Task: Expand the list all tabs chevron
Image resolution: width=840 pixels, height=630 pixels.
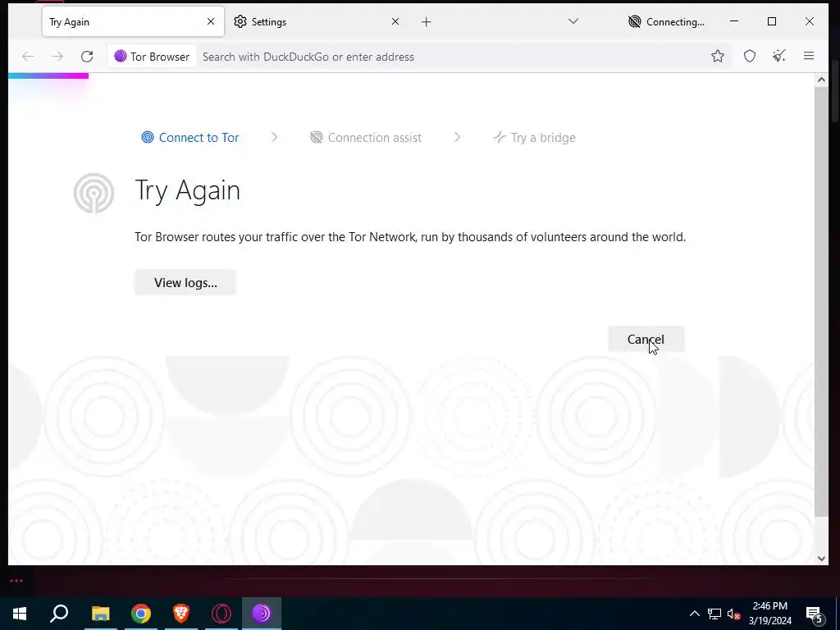Action: 573,21
